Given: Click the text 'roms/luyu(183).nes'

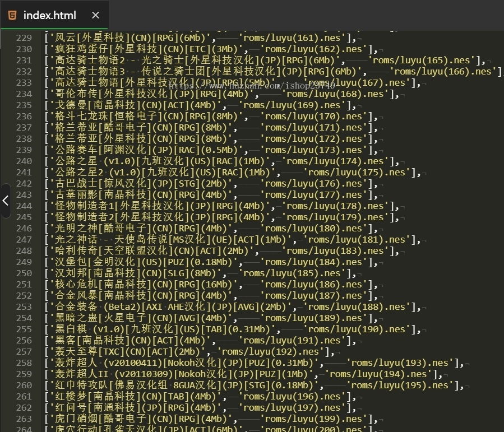Looking at the screenshot, I should pos(335,251).
